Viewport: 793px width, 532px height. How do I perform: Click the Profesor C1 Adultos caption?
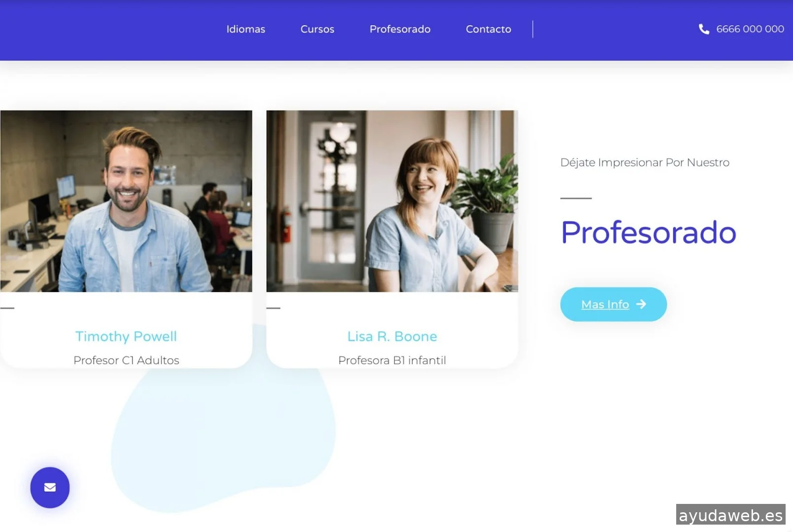pyautogui.click(x=126, y=360)
